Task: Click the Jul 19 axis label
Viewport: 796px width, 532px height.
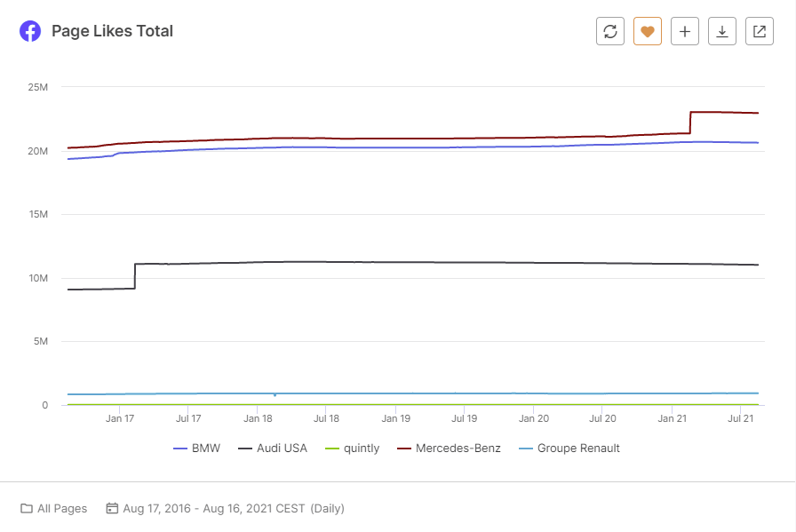Action: (x=465, y=418)
